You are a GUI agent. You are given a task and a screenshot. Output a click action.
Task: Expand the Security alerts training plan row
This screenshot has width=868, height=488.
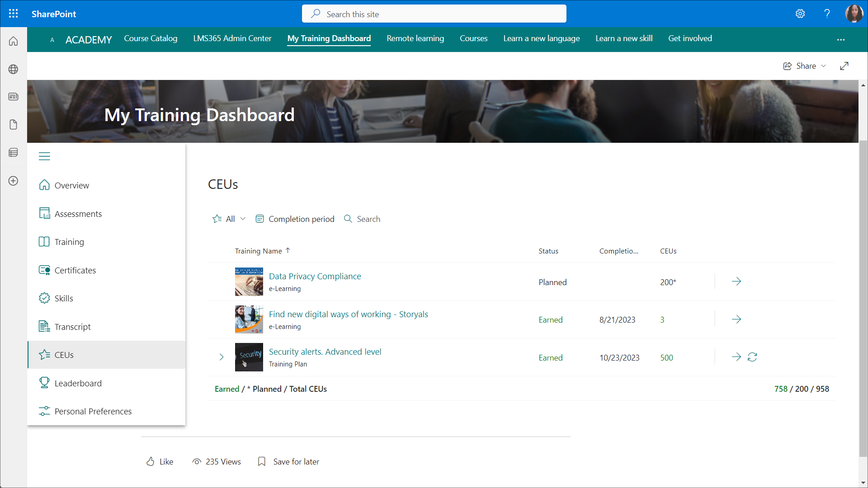coord(222,357)
